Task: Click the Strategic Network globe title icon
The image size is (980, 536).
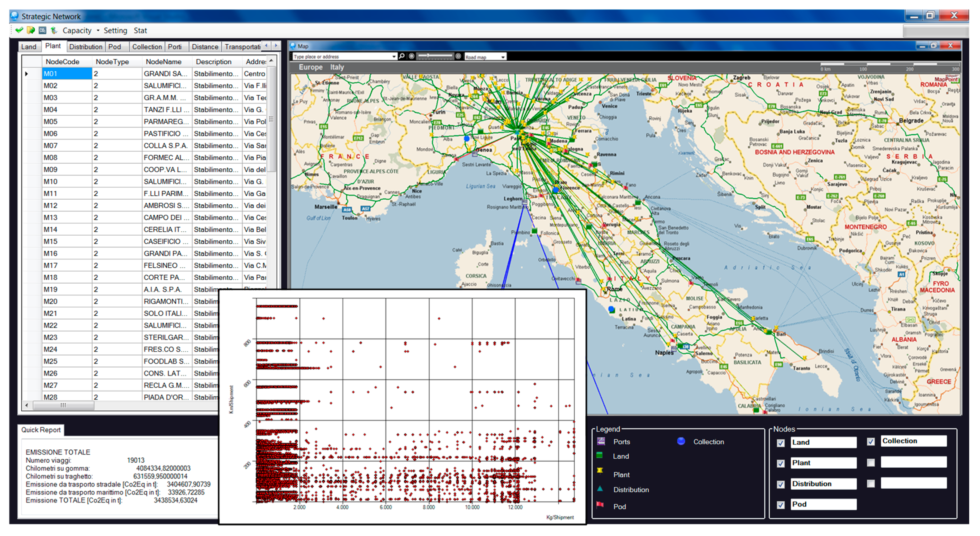Action: (15, 16)
